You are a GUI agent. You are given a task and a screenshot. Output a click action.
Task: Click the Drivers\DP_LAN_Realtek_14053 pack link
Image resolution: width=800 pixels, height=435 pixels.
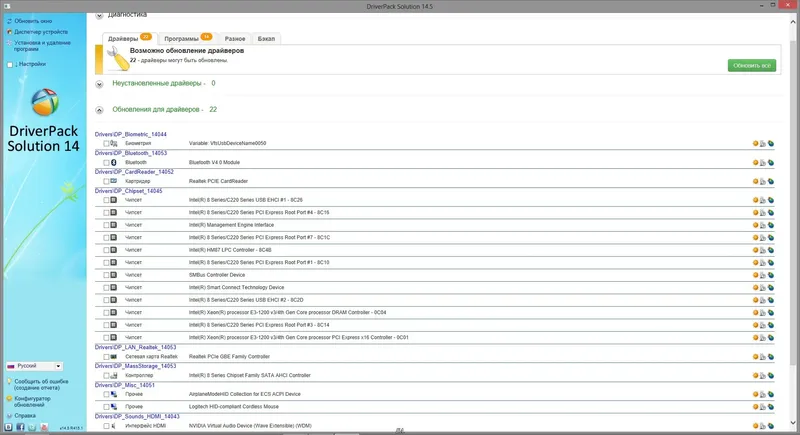click(135, 347)
